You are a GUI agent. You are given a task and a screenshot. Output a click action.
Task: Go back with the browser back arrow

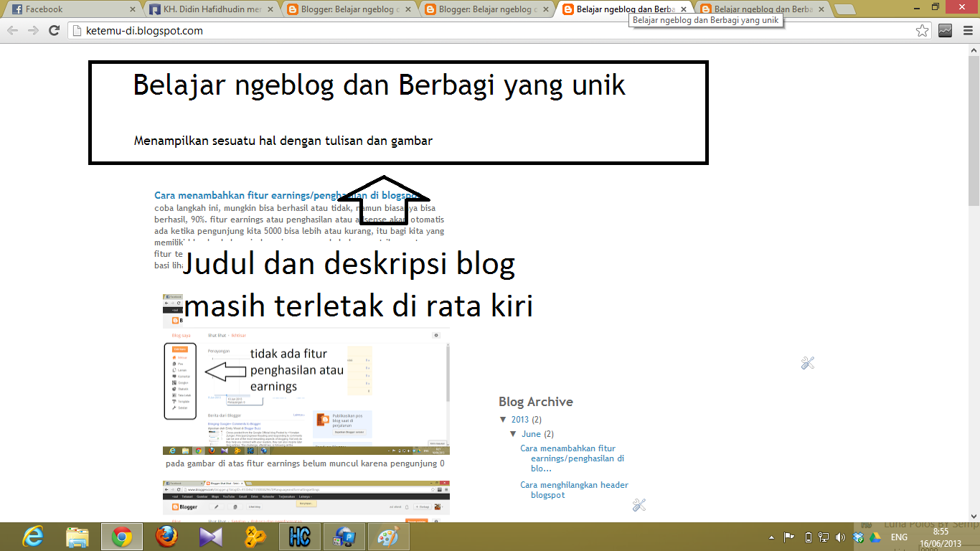(x=13, y=31)
